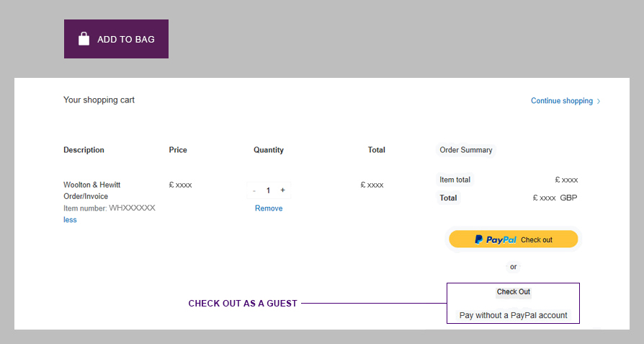Click the quantity value field showing 1

coord(268,190)
